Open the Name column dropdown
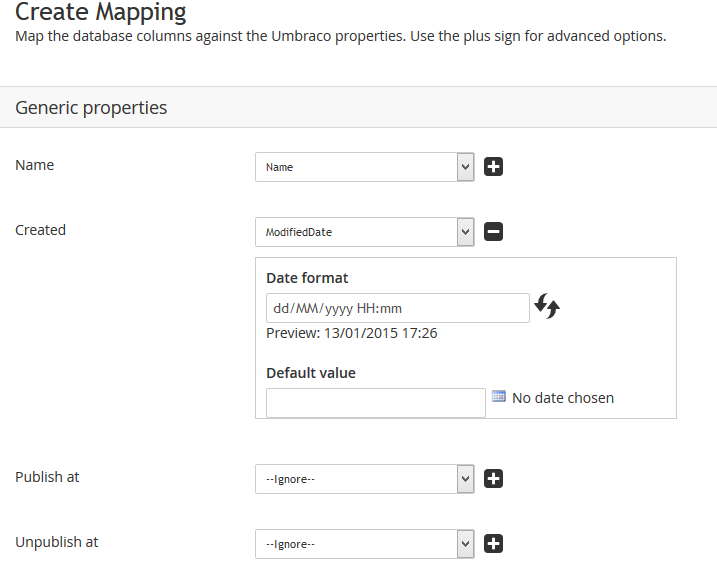Viewport: 717px width, 565px height. 364,167
